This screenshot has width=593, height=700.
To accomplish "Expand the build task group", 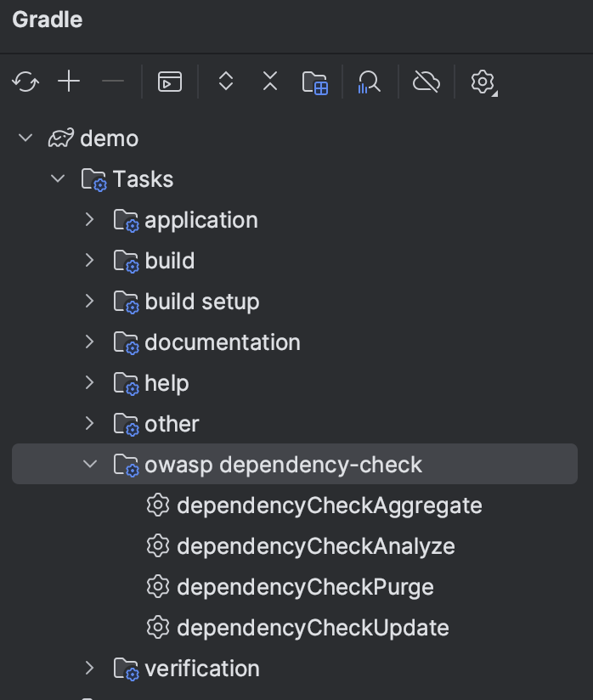I will pos(90,260).
